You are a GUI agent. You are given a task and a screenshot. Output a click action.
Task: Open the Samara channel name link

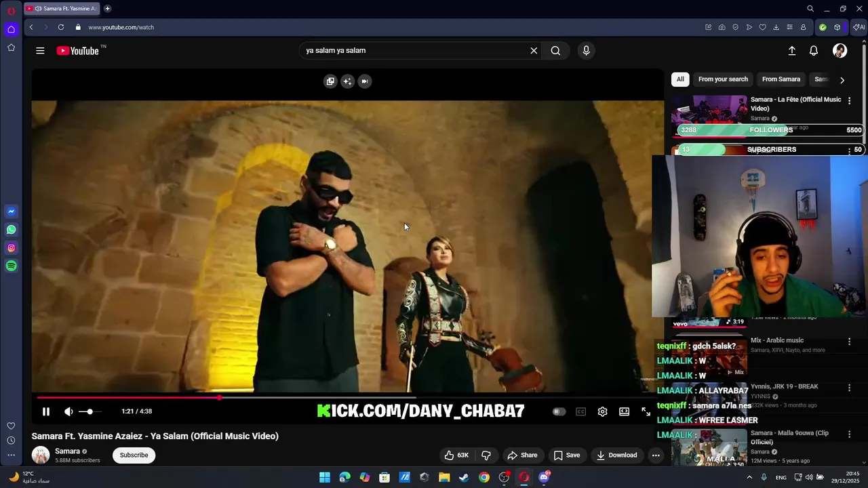67,451
